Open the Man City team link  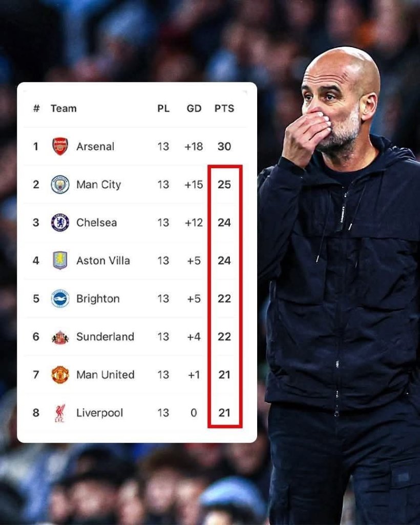[98, 185]
